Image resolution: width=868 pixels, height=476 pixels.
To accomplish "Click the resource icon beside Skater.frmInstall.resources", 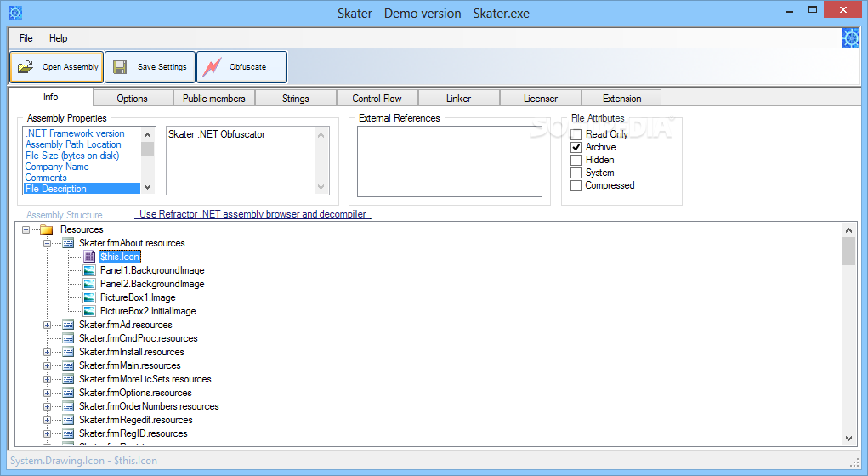I will coord(68,352).
